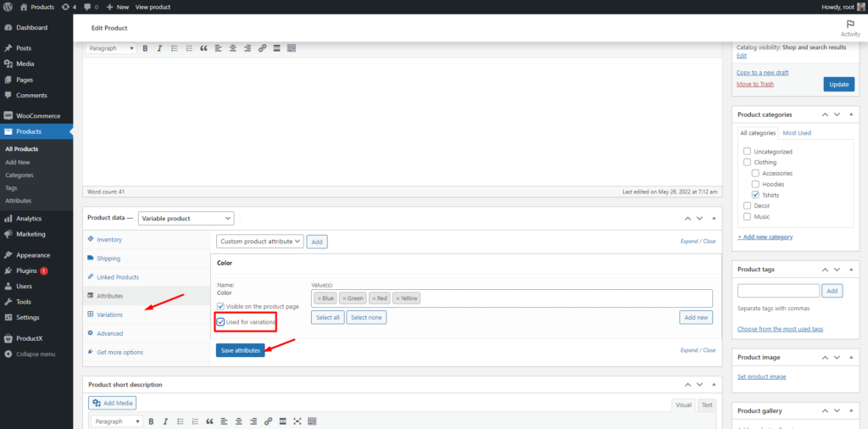The height and width of the screenshot is (429, 868).
Task: Check the Accessories category
Action: point(755,173)
